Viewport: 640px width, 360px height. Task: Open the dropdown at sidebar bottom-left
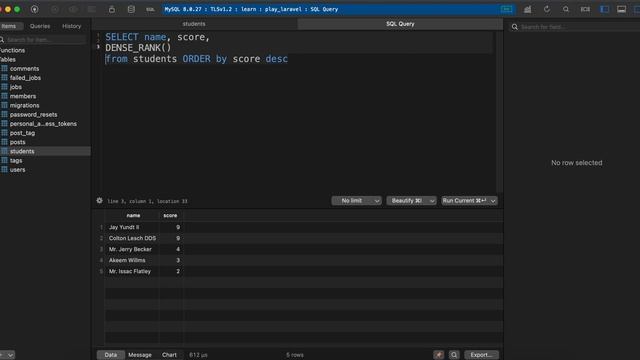7,355
